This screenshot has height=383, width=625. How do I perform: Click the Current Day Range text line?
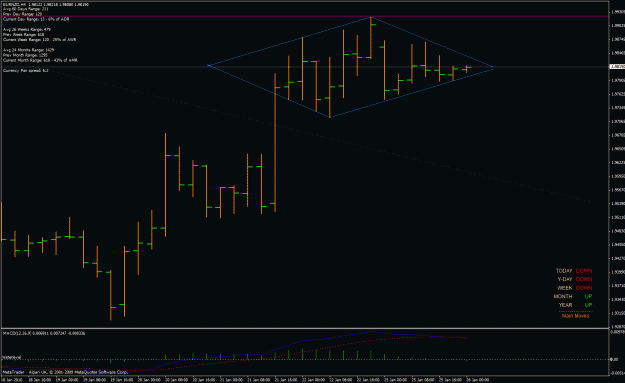coord(36,19)
